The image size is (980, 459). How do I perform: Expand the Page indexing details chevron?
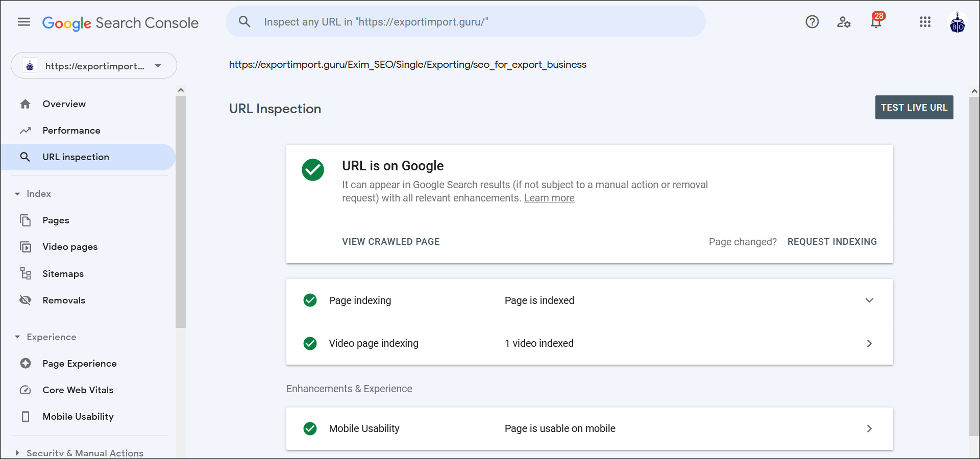[869, 300]
